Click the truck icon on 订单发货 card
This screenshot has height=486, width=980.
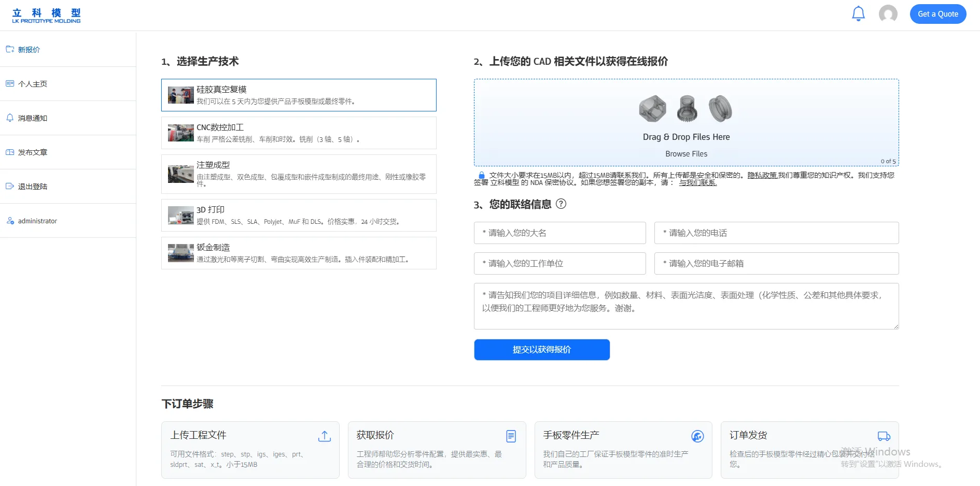coord(884,437)
